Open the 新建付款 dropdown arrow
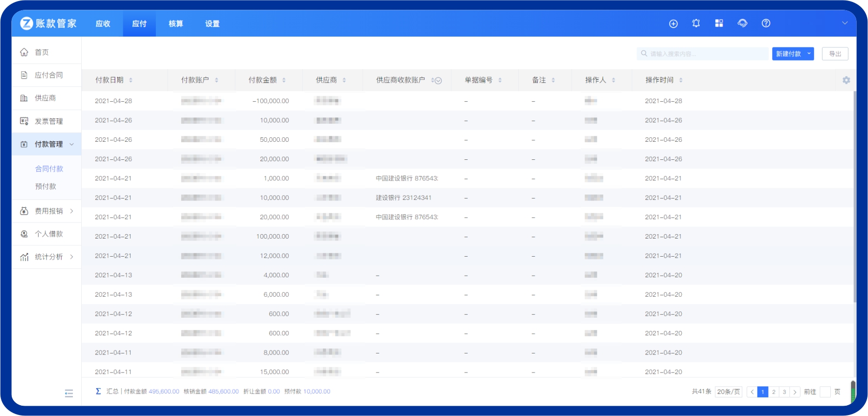The image size is (868, 416). (x=809, y=54)
